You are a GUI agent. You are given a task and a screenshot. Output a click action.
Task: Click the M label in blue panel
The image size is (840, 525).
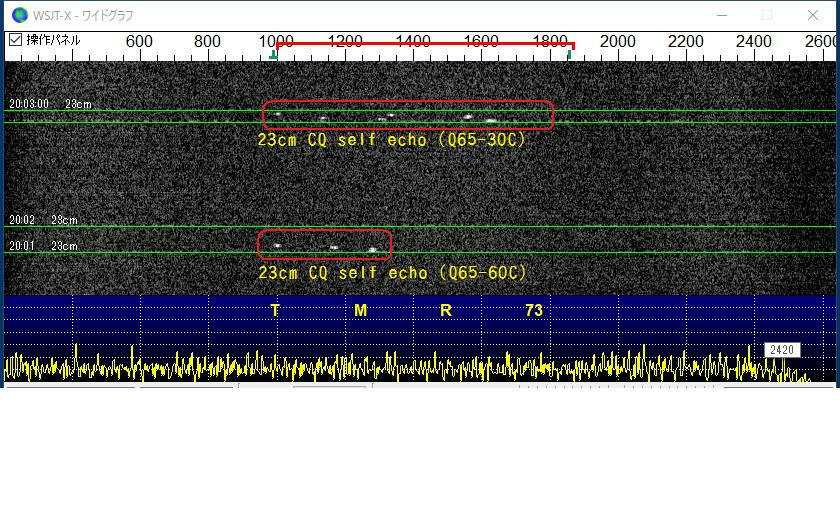point(361,311)
